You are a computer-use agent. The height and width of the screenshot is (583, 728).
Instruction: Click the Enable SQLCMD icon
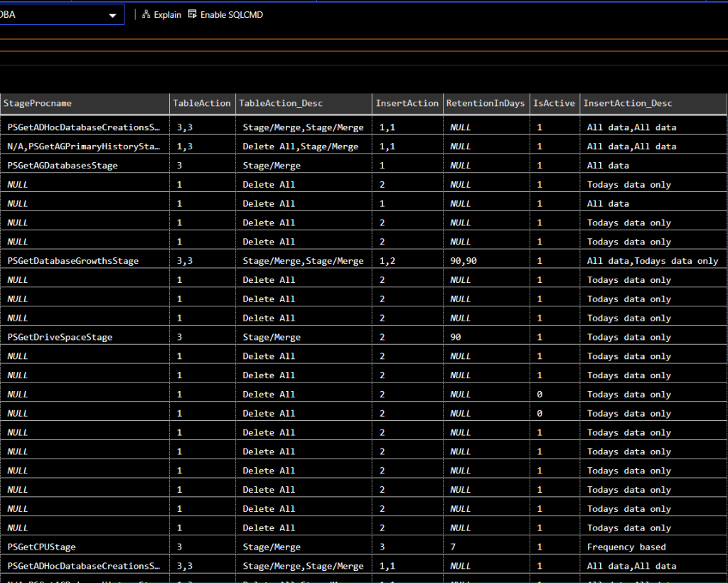pos(192,14)
